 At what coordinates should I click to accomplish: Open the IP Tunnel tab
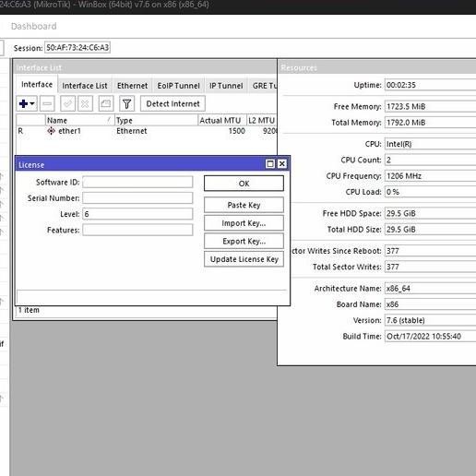(x=226, y=86)
